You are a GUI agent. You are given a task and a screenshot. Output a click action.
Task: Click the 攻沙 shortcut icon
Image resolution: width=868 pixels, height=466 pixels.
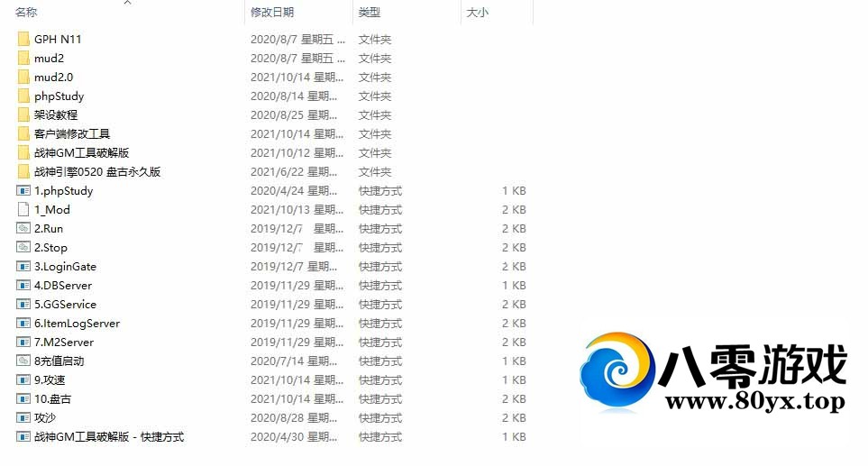tap(23, 417)
